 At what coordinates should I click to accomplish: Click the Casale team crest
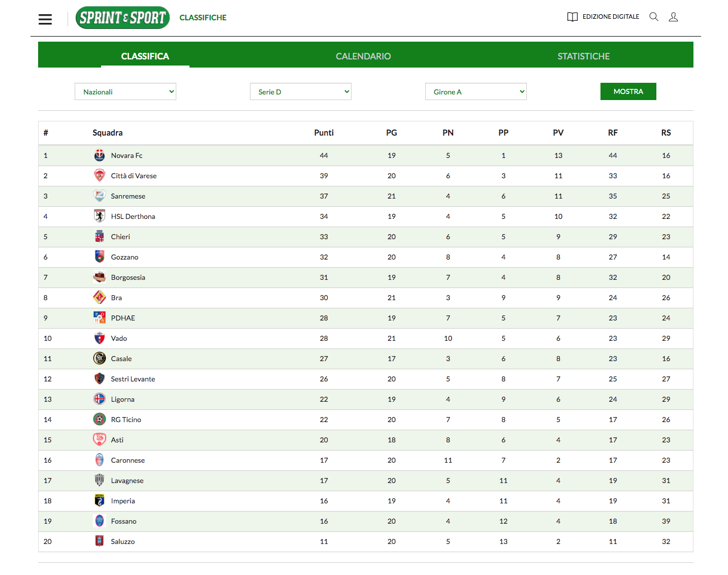[100, 359]
